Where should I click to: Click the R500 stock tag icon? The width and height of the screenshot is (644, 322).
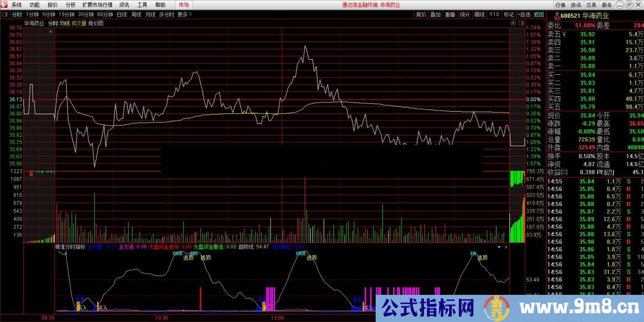[557, 16]
